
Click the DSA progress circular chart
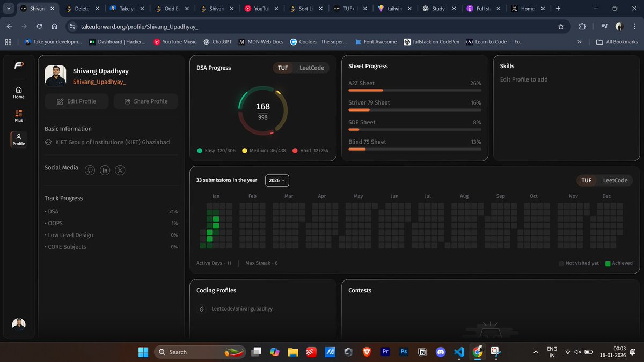point(263,110)
